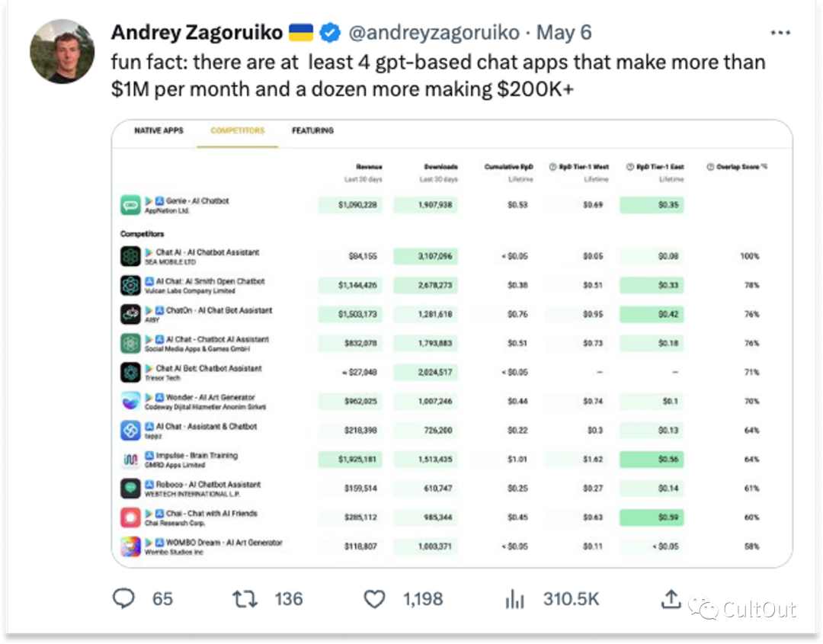Select the Competitors tab
Screen dimensions: 823x644
pos(237,130)
